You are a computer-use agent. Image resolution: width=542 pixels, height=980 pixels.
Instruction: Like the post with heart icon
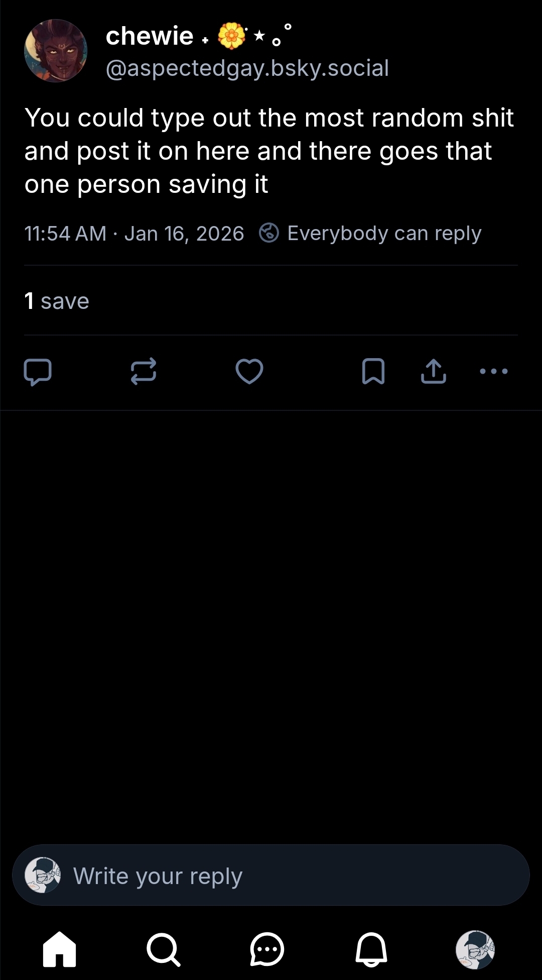tap(249, 372)
